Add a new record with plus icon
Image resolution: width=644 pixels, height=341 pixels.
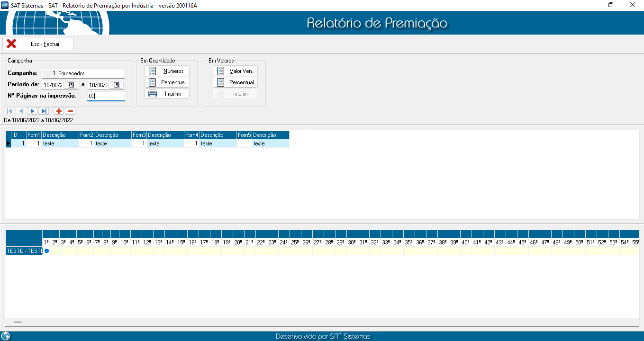click(x=59, y=111)
